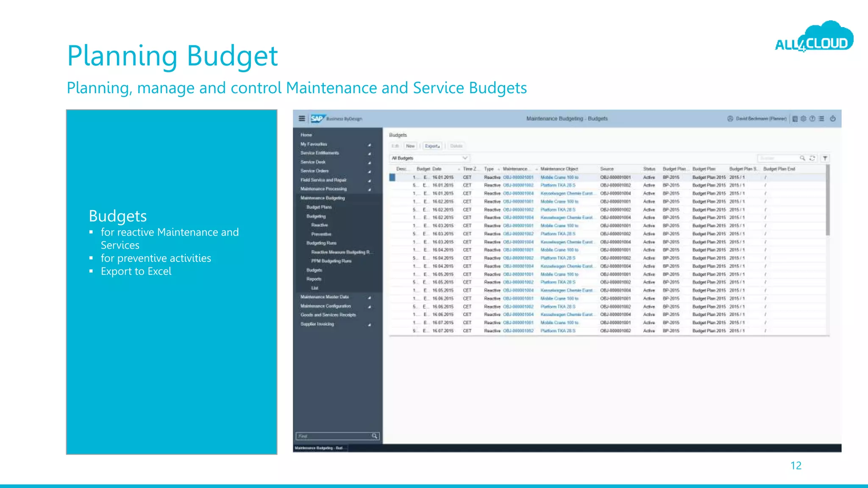868x488 pixels.
Task: Open the first row OBJ-000001001 link
Action: [518, 177]
